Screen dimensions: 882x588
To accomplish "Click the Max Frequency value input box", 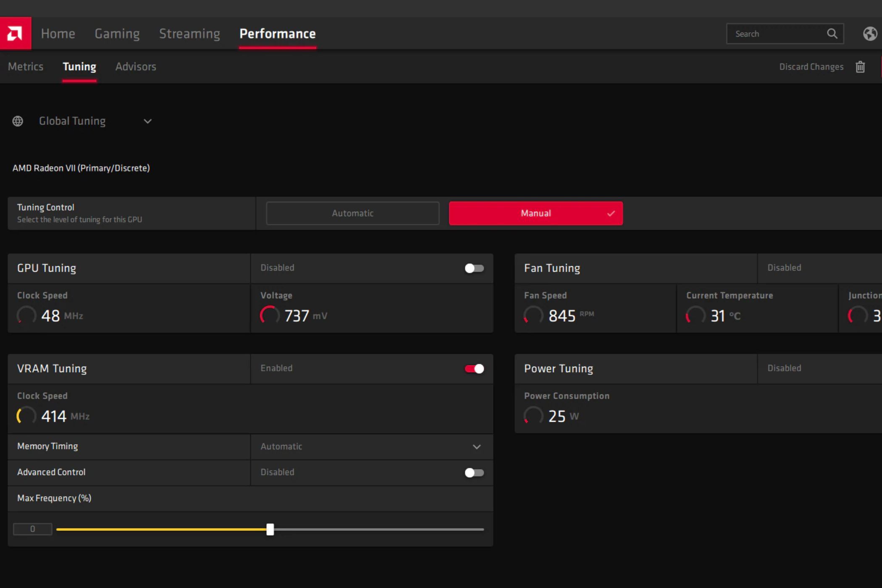I will (33, 529).
